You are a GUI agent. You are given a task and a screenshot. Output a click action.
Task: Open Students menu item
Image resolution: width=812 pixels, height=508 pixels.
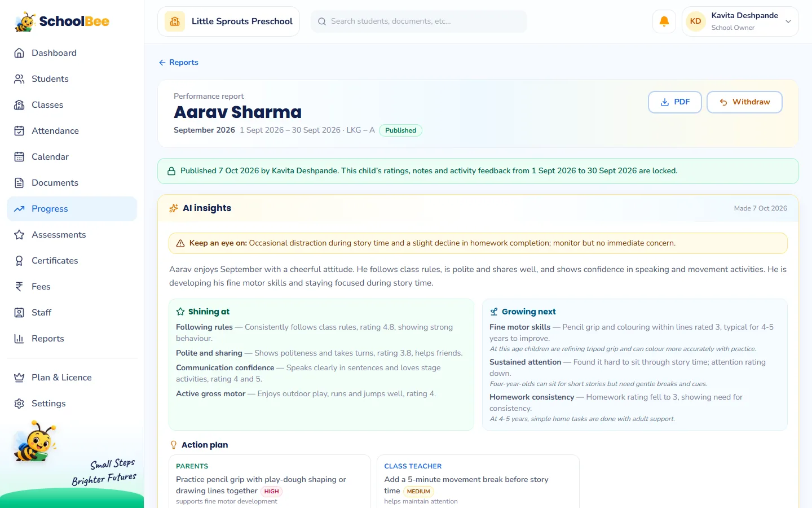click(x=72, y=79)
